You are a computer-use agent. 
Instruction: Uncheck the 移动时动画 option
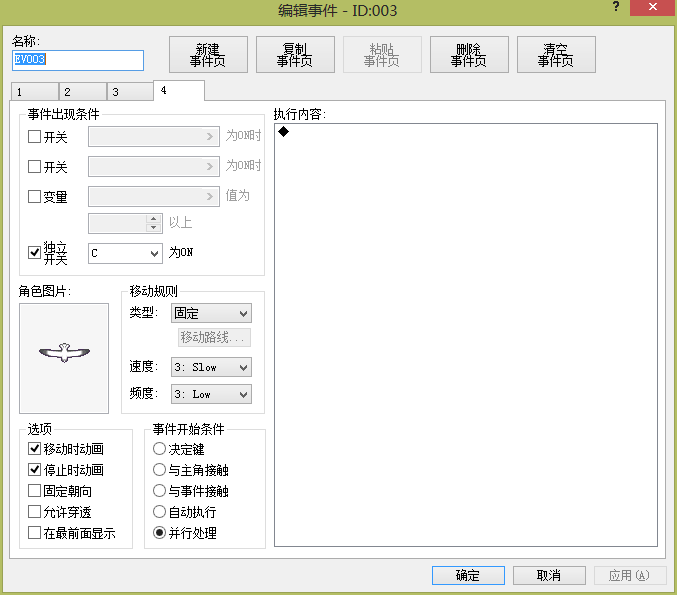[x=34, y=449]
